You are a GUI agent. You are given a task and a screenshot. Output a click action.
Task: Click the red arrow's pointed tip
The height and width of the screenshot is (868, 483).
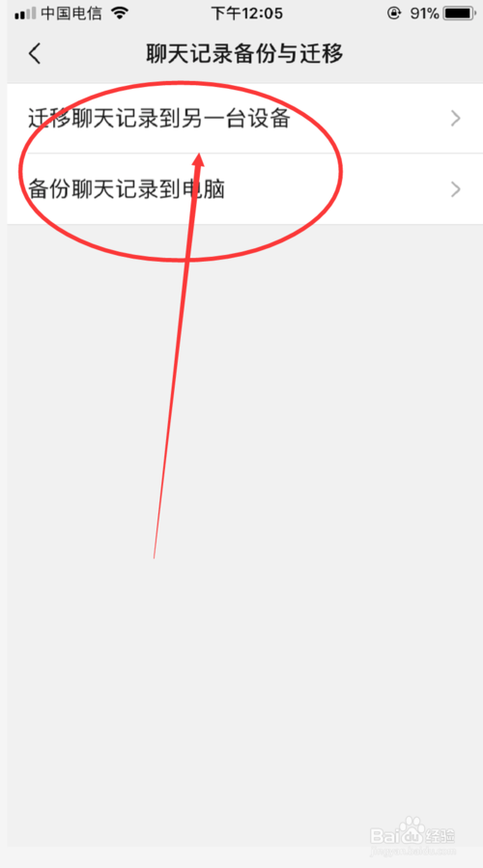point(199,157)
